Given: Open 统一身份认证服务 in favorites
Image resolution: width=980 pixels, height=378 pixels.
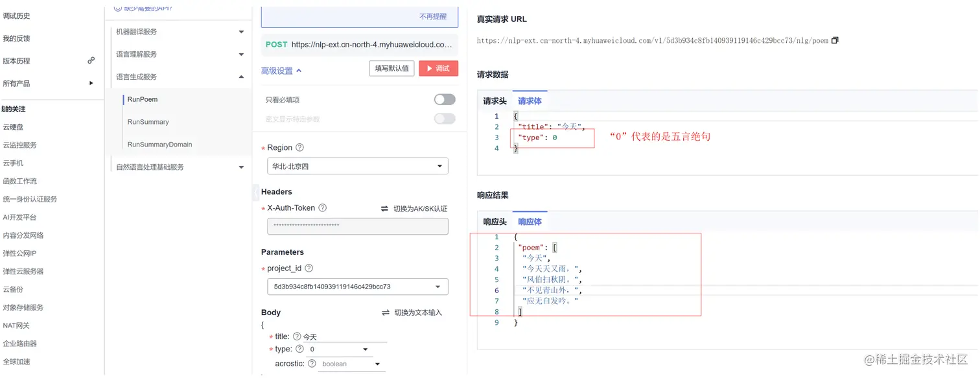Looking at the screenshot, I should pos(30,199).
